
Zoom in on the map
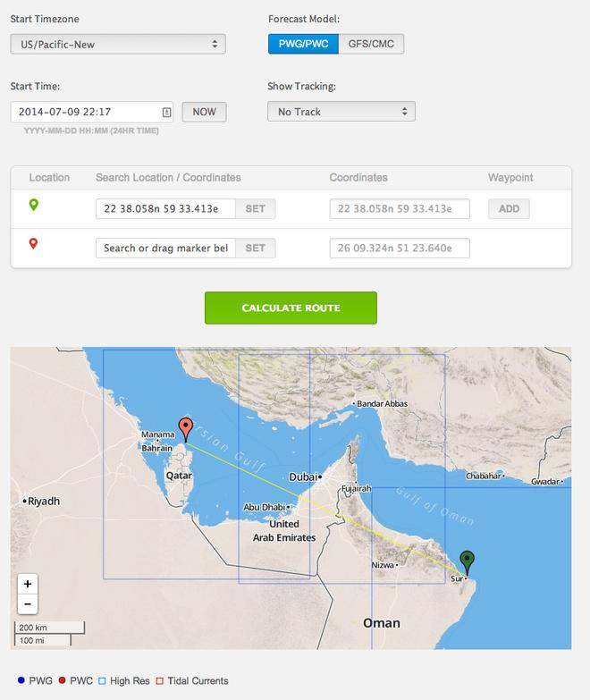pos(28,584)
